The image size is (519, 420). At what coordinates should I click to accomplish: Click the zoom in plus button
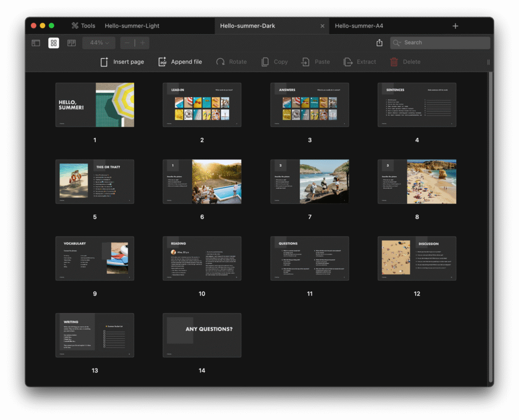(142, 43)
